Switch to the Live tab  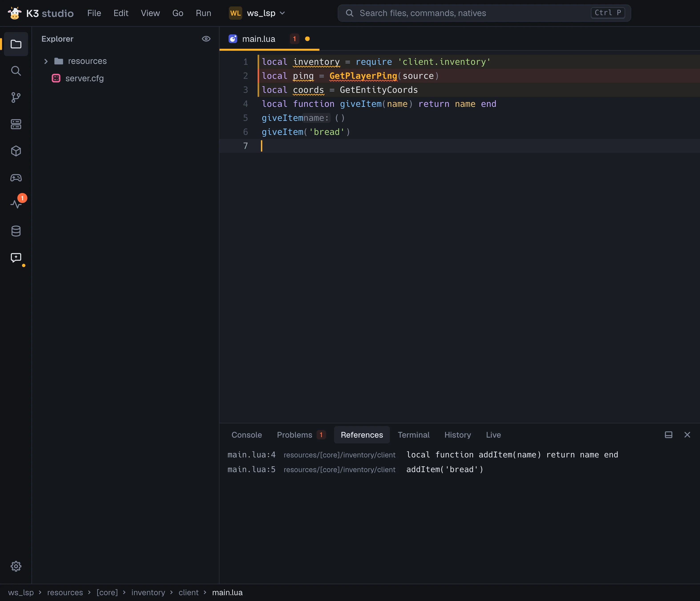click(x=493, y=435)
